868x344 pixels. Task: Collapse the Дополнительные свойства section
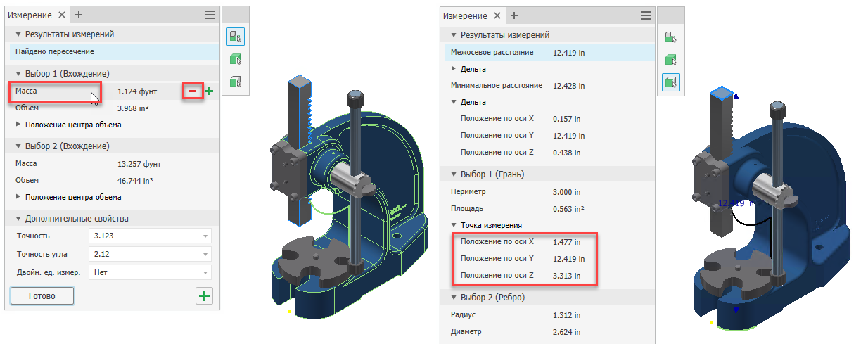pyautogui.click(x=18, y=218)
